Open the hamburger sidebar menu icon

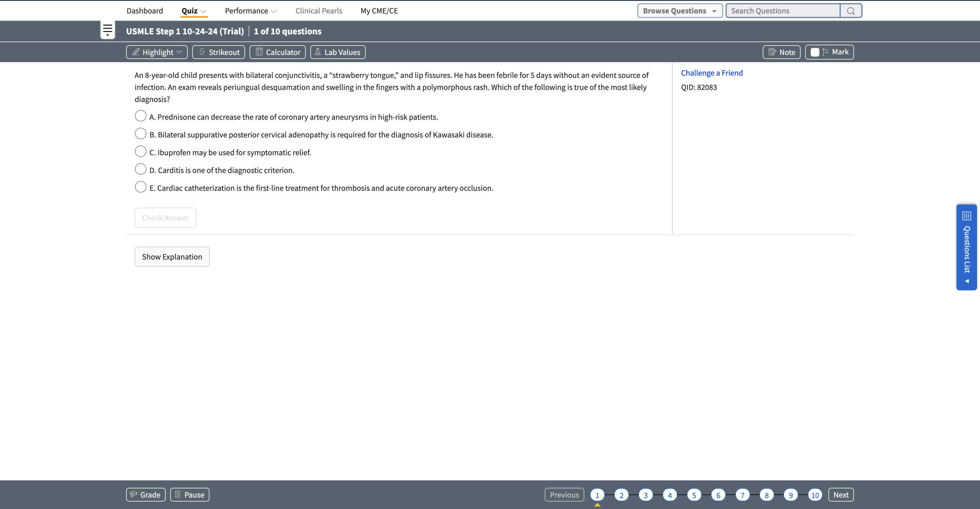coord(108,29)
